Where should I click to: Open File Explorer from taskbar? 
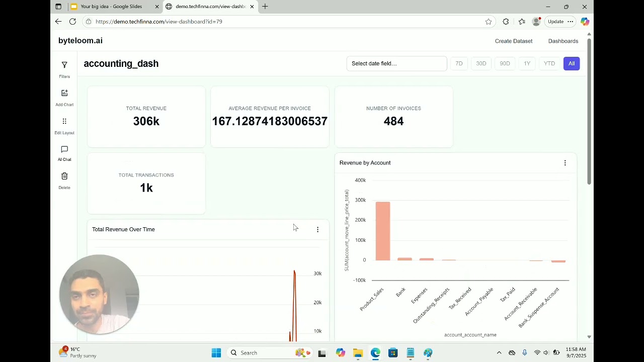[x=358, y=353]
